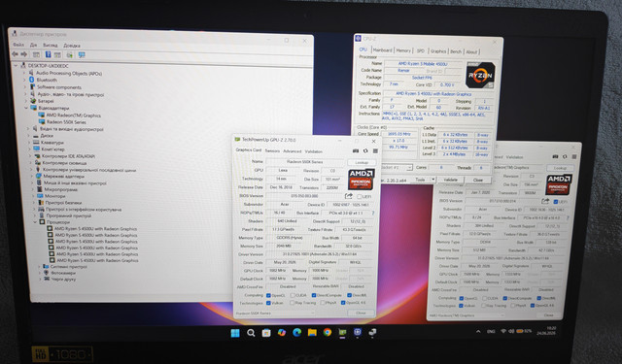Toggle the Vulkan checkbox in front GPU-Z window
Image resolution: width=622 pixels, height=364 pixels.
point(268,303)
